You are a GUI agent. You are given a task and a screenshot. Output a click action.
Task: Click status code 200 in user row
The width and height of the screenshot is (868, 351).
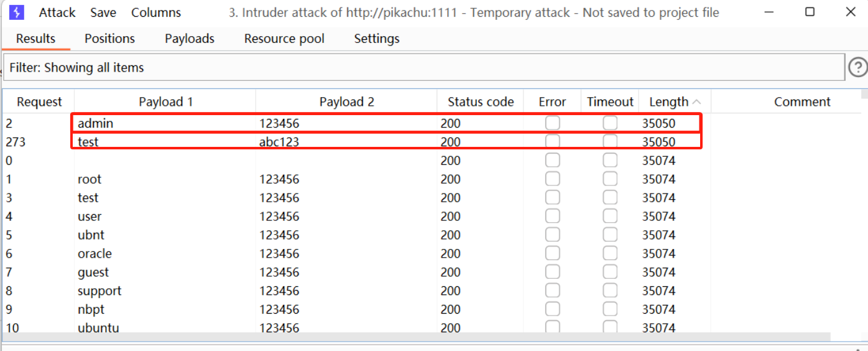[451, 217]
